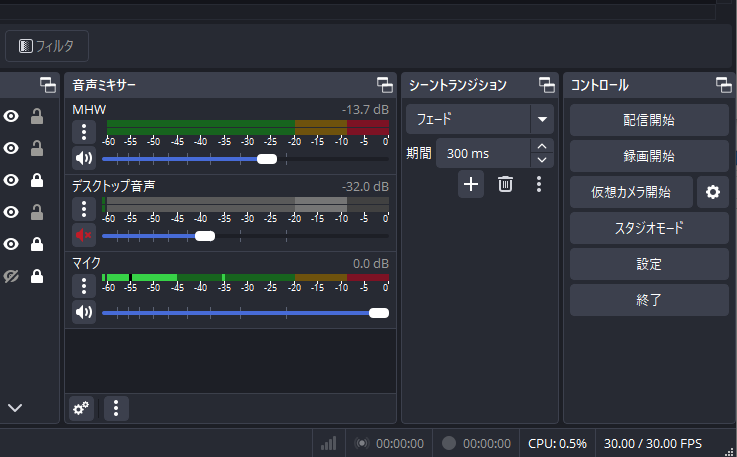Image resolution: width=737 pixels, height=457 pixels.
Task: Toggle the first source's lock
Action: (37, 116)
